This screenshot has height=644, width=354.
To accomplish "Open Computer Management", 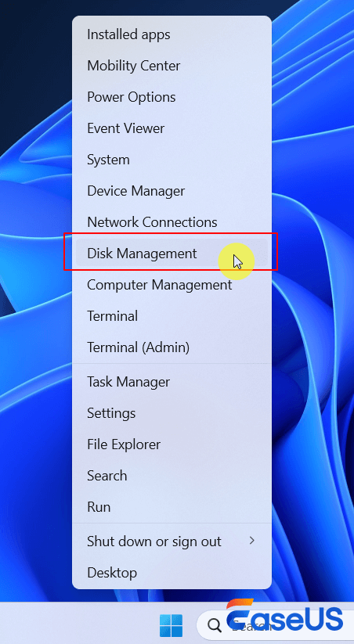I will (x=172, y=285).
